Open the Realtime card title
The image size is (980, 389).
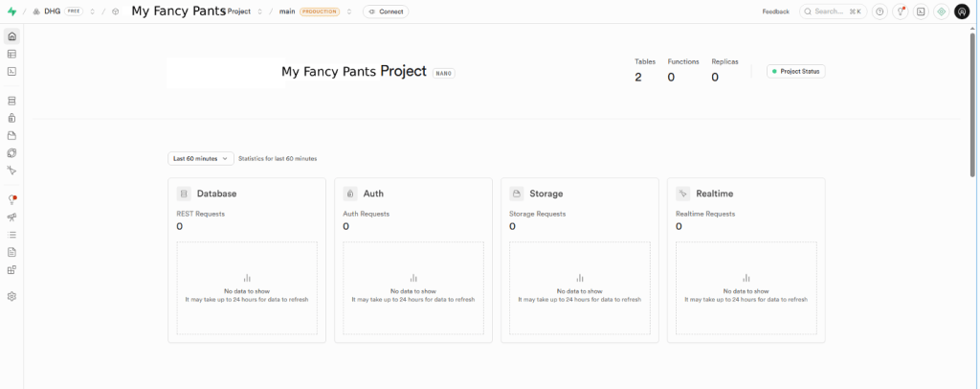tap(715, 194)
